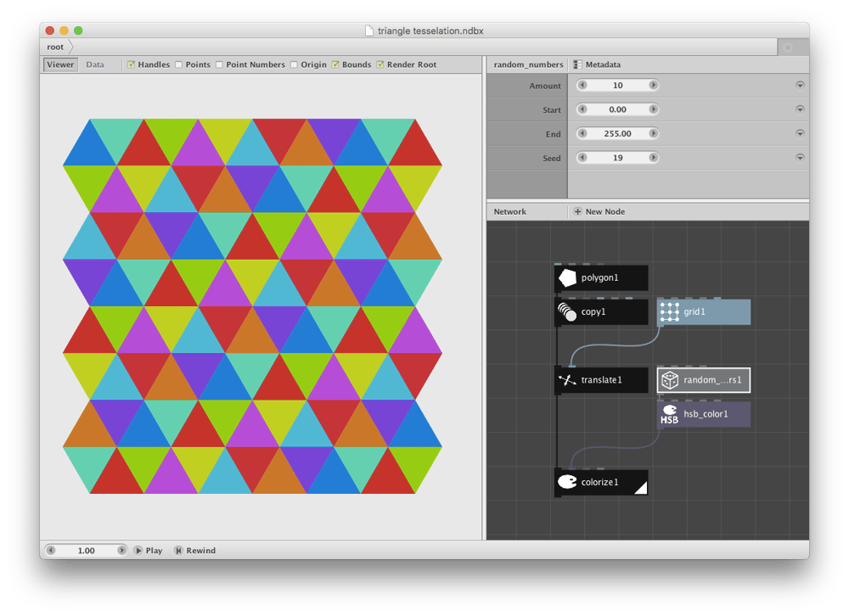
Task: Increase the Start value with right arrow
Action: pyautogui.click(x=653, y=109)
